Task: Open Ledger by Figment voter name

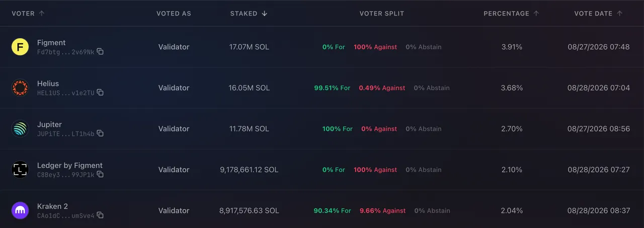Action: [70, 165]
